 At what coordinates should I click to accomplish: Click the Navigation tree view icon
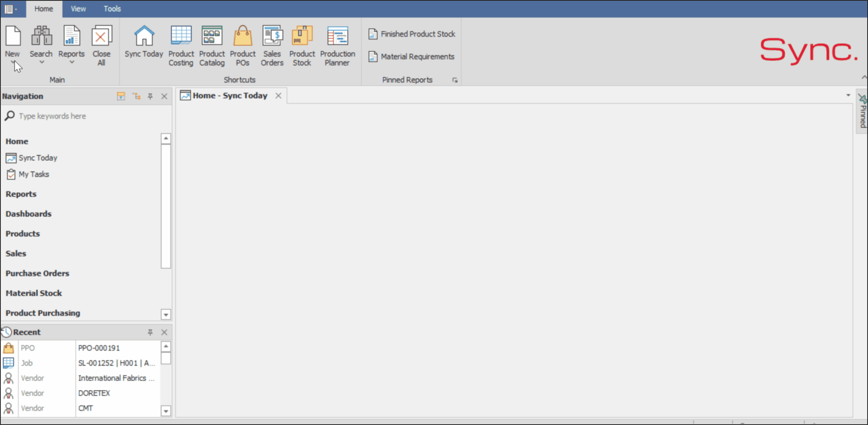[x=136, y=96]
